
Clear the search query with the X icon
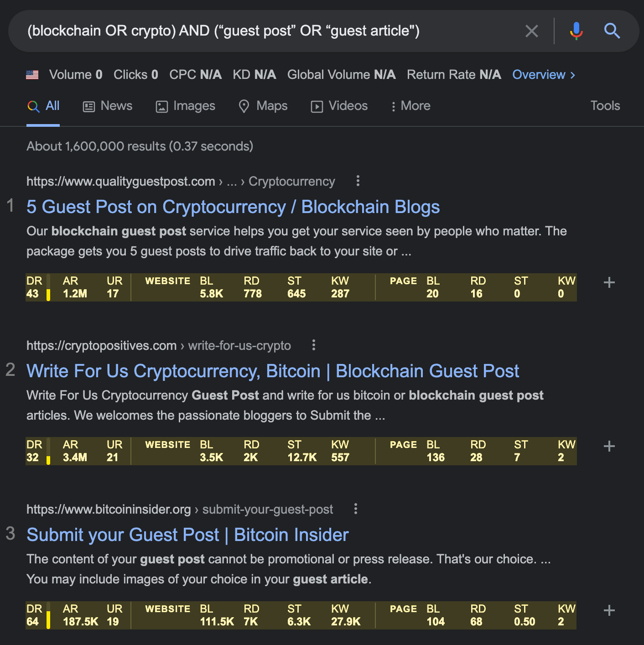531,31
